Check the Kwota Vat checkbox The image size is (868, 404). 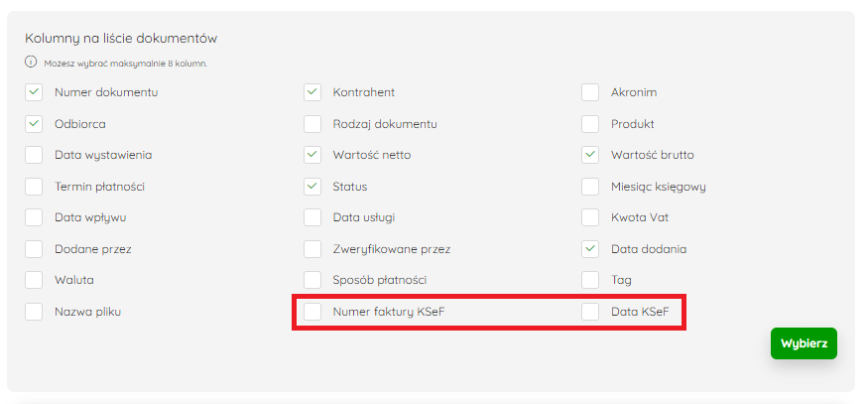click(590, 217)
